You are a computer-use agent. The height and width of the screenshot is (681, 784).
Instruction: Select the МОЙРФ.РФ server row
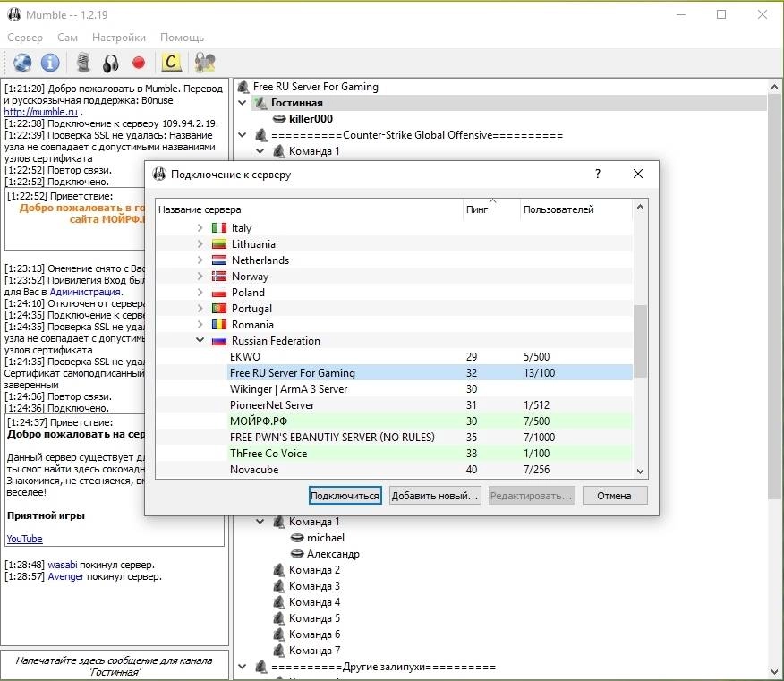point(394,421)
